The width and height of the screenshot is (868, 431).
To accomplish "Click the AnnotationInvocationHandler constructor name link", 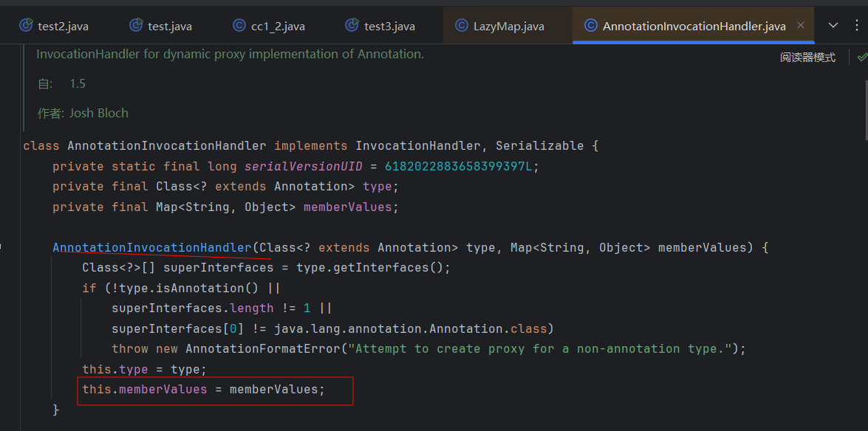I will pyautogui.click(x=151, y=247).
